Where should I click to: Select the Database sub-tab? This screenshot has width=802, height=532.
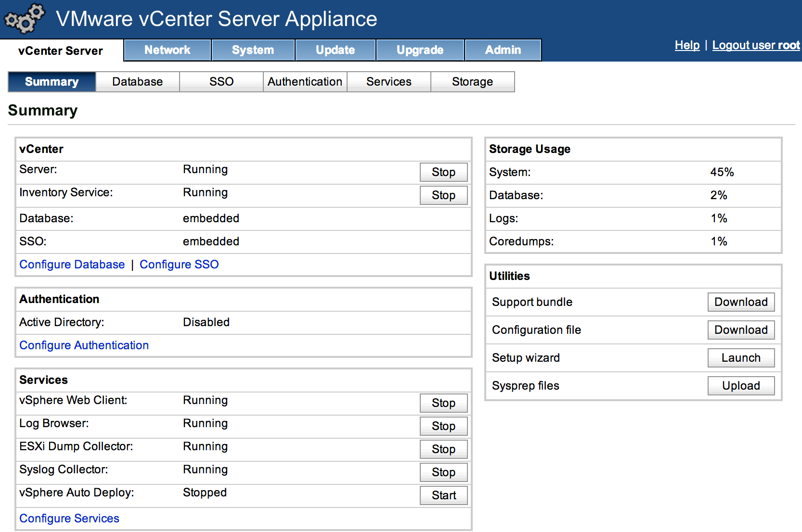point(138,82)
